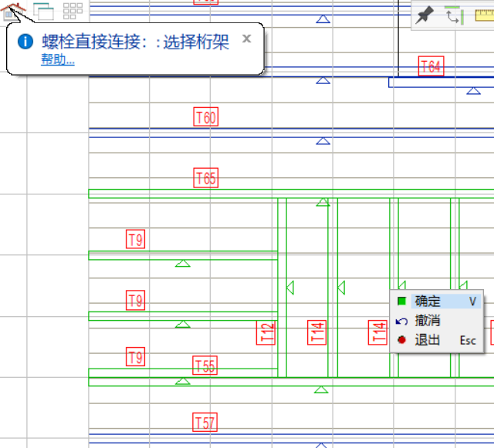Open the 帮助... help link
Image resolution: width=494 pixels, height=448 pixels.
click(x=58, y=59)
